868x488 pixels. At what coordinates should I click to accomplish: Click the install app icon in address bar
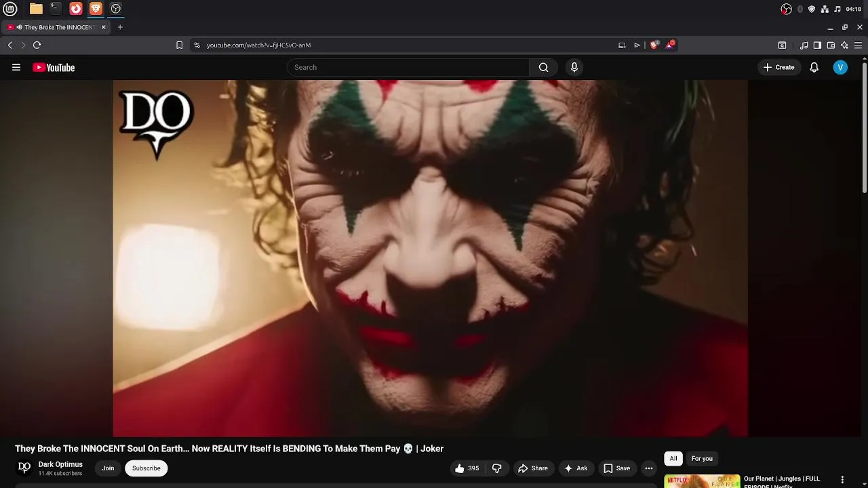(622, 45)
